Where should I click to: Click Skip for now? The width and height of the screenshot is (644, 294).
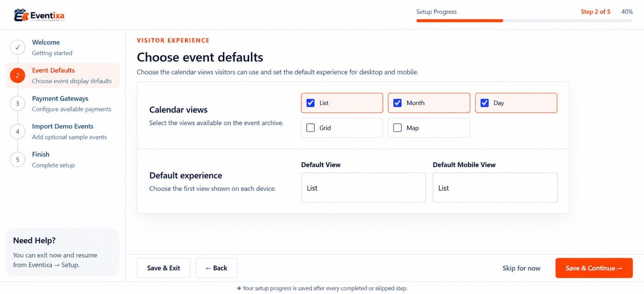tap(521, 268)
